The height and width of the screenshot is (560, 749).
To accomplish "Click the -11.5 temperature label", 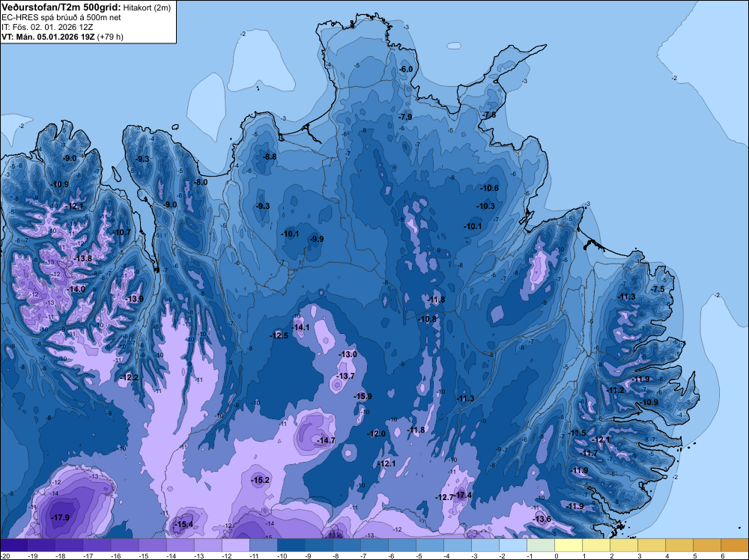I will pos(577,433).
